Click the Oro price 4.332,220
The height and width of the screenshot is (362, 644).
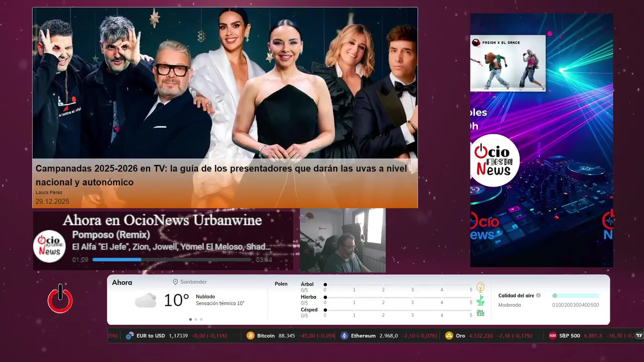coord(481,336)
